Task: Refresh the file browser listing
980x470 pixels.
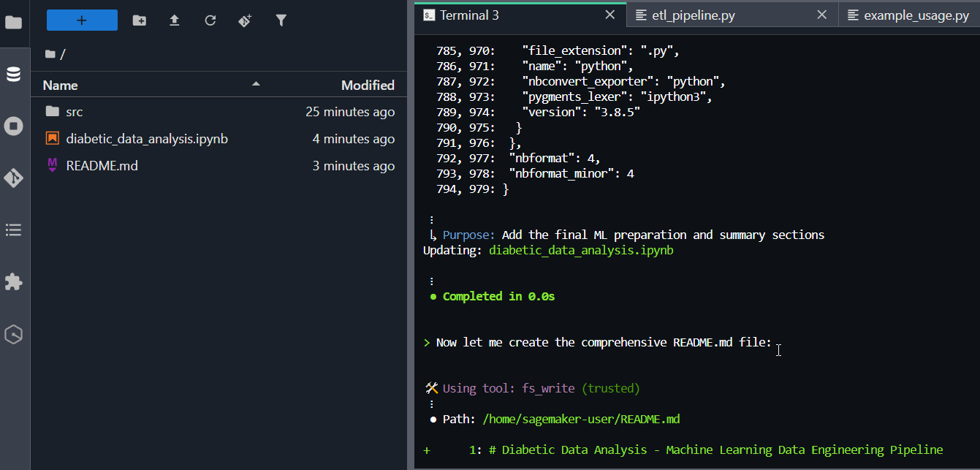Action: point(210,20)
